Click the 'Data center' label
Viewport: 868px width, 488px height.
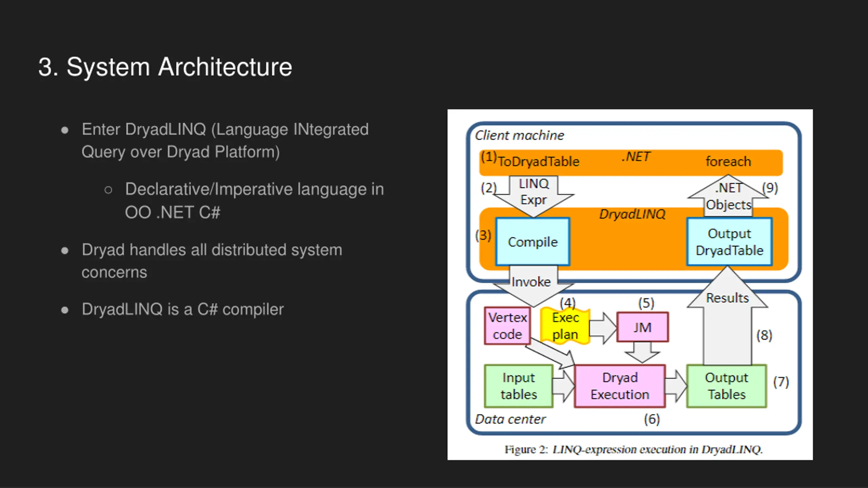coord(510,419)
